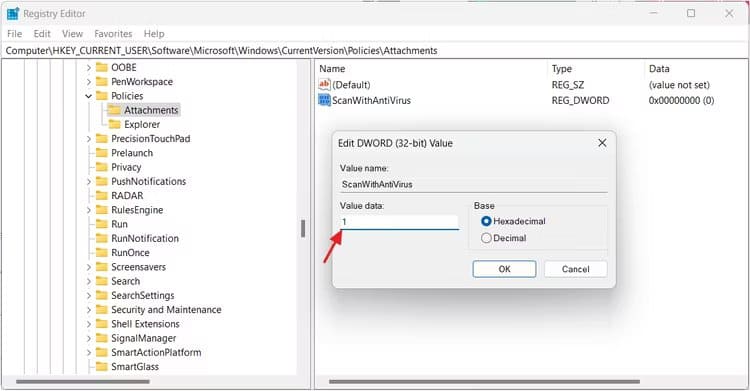750x391 pixels.
Task: Click the (value not set) data cell
Action: coord(679,85)
